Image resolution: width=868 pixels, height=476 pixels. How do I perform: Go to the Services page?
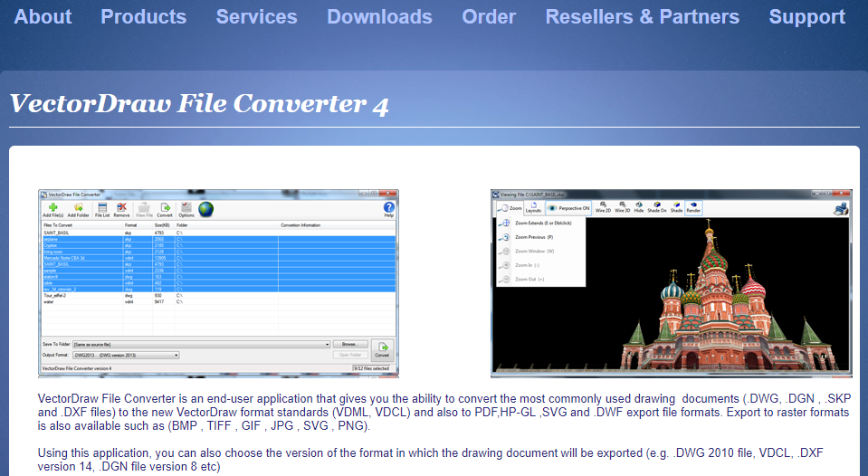click(256, 16)
